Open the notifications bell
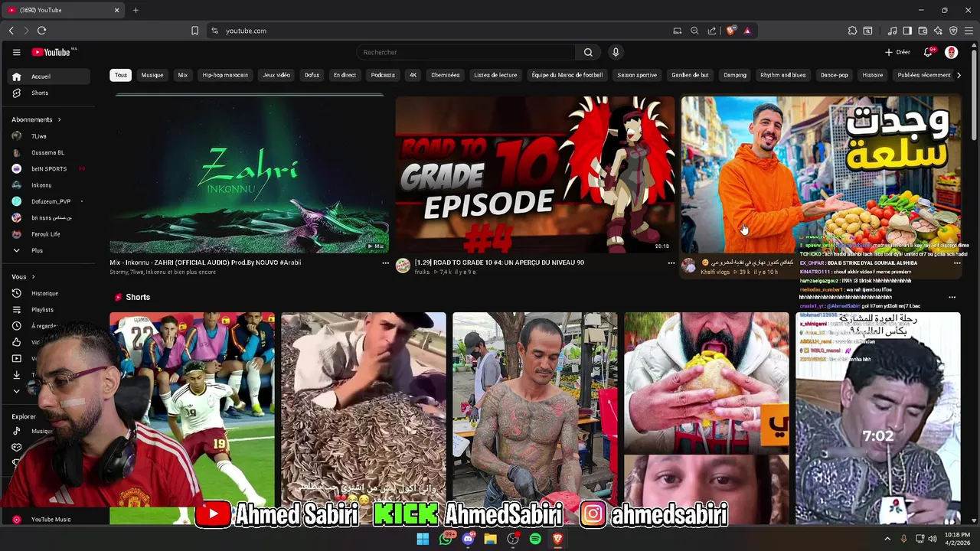Image resolution: width=980 pixels, height=551 pixels. (928, 52)
